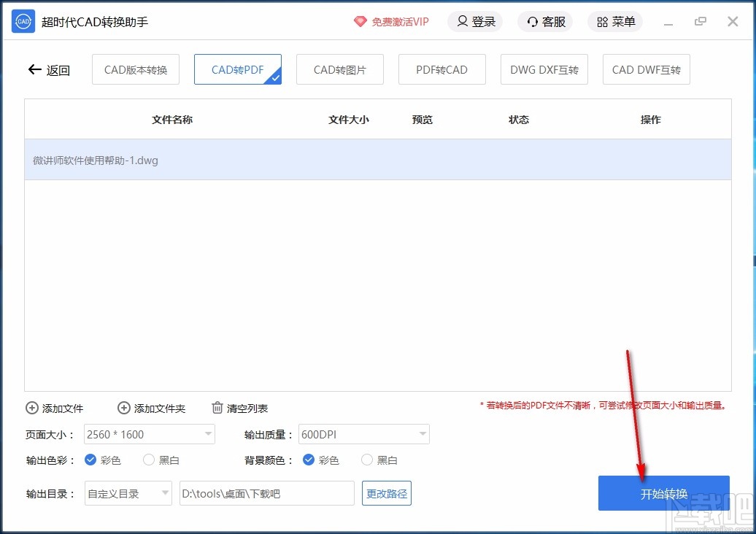The width and height of the screenshot is (756, 534).
Task: Clear the list using the trash icon
Action: click(217, 408)
